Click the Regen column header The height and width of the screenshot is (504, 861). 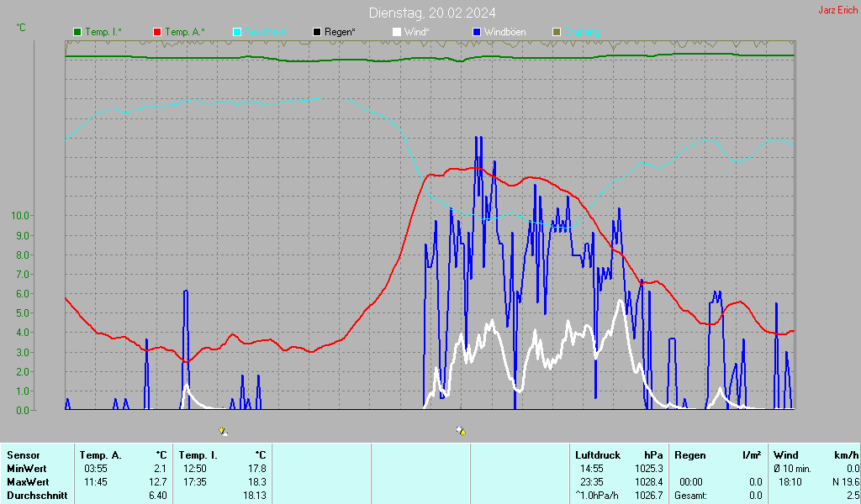(x=690, y=455)
